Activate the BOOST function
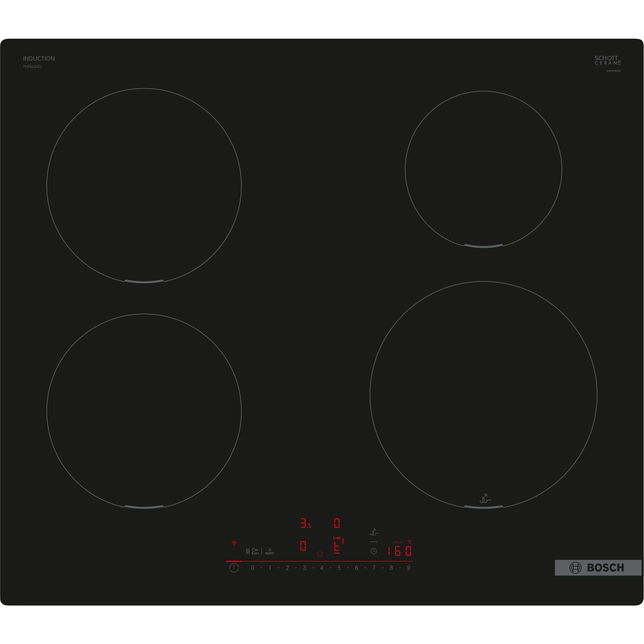The width and height of the screenshot is (644, 644). pos(270,551)
